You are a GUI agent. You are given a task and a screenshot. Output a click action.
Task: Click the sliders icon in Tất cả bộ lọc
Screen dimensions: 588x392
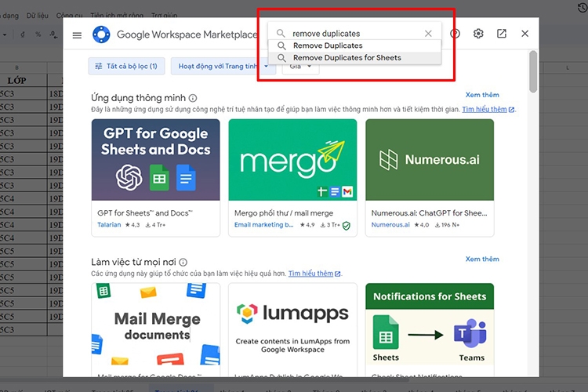coord(99,67)
